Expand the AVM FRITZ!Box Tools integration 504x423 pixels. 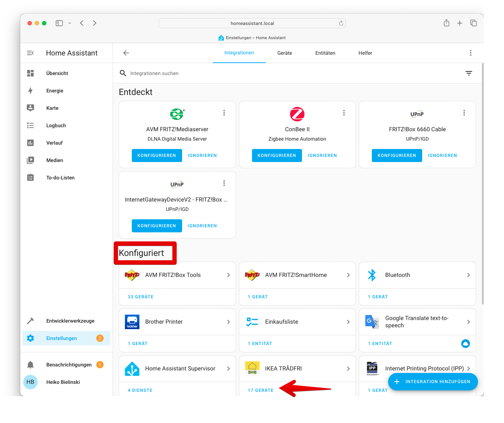click(x=228, y=275)
